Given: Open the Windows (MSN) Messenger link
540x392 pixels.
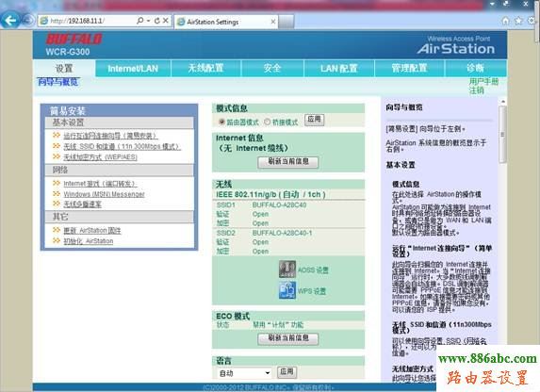Looking at the screenshot, I should click(104, 194).
